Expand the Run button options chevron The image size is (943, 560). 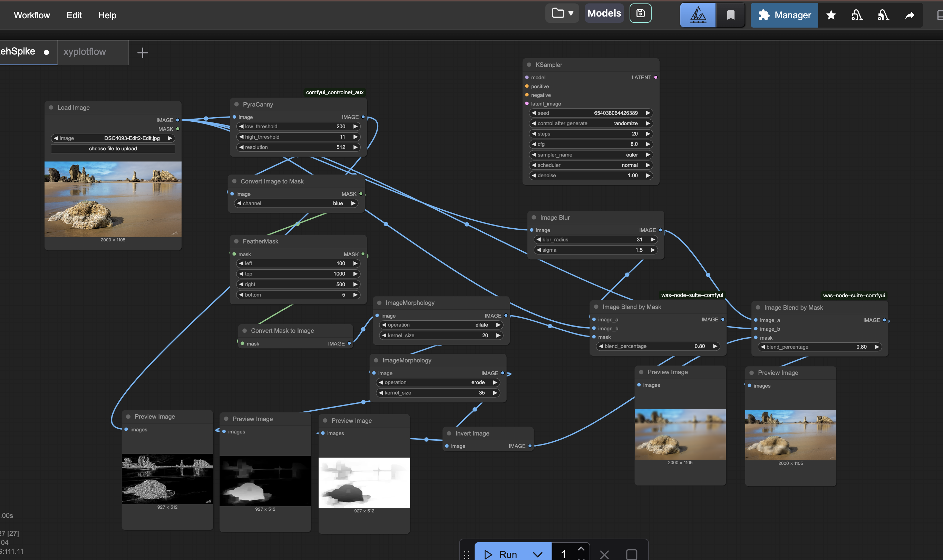click(537, 554)
